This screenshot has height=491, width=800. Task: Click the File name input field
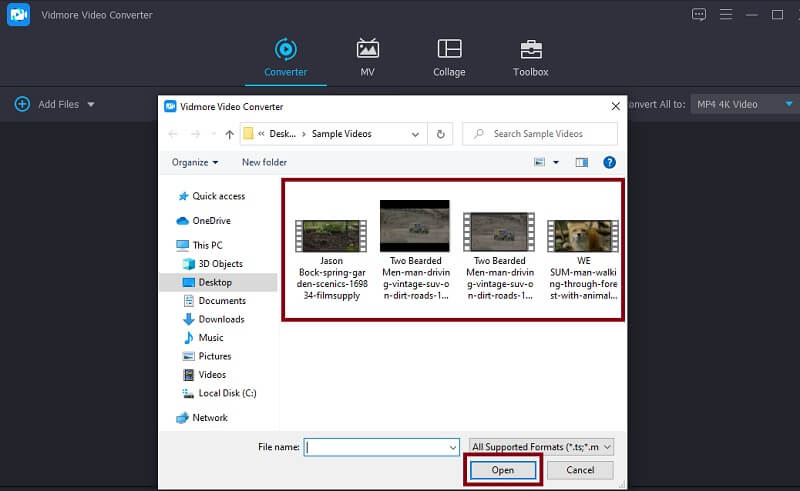click(x=381, y=447)
